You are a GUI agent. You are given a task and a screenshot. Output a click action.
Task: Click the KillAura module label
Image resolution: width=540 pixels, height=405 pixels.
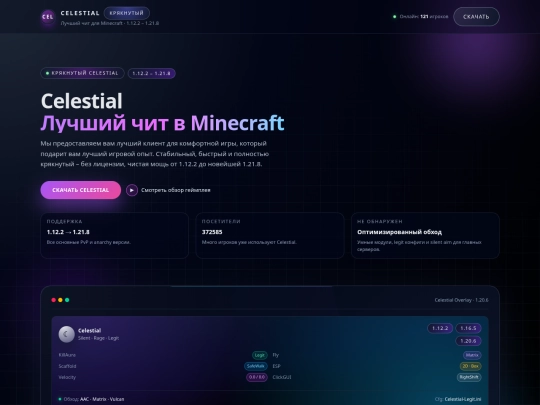click(67, 355)
